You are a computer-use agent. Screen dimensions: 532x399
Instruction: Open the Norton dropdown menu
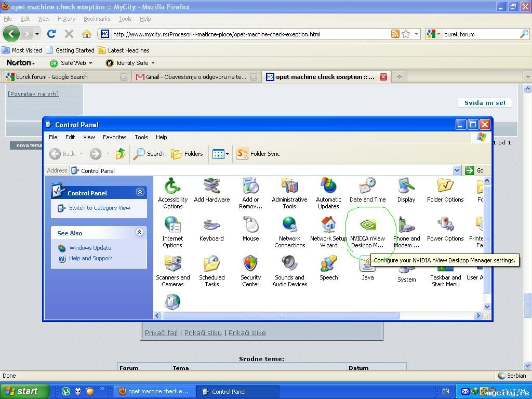(x=21, y=63)
